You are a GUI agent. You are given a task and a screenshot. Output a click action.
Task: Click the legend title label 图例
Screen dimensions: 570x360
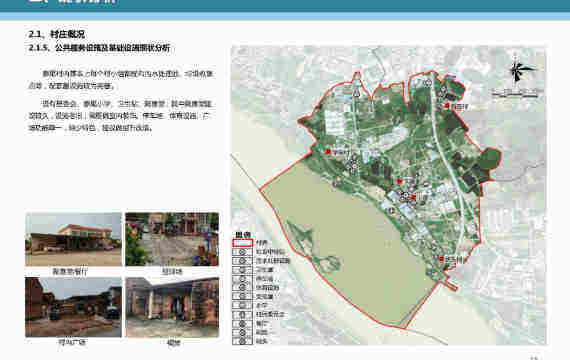point(242,235)
